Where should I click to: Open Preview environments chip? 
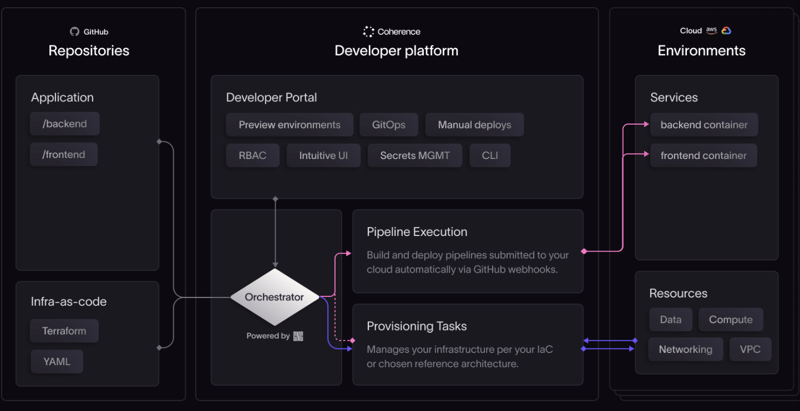click(290, 125)
